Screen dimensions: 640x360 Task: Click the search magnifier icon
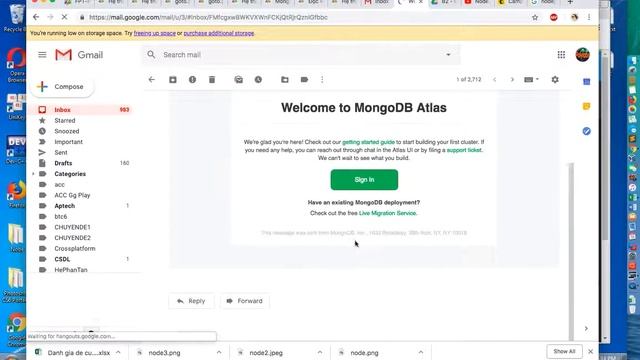[x=151, y=55]
